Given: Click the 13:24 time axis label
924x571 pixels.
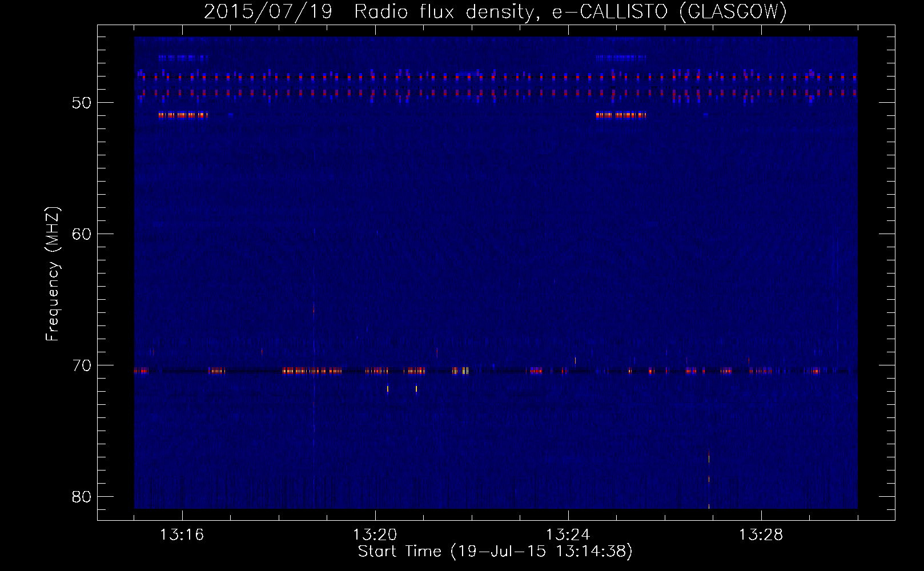Looking at the screenshot, I should (568, 535).
